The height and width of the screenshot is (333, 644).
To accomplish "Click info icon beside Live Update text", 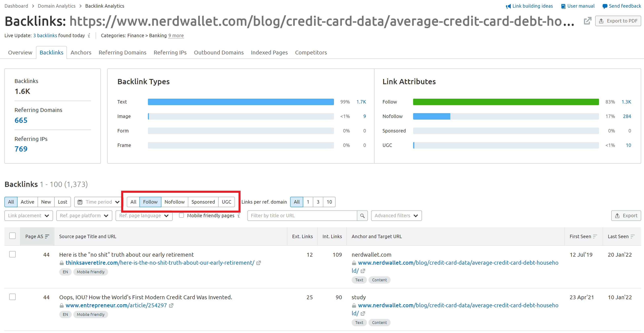I will tap(89, 36).
